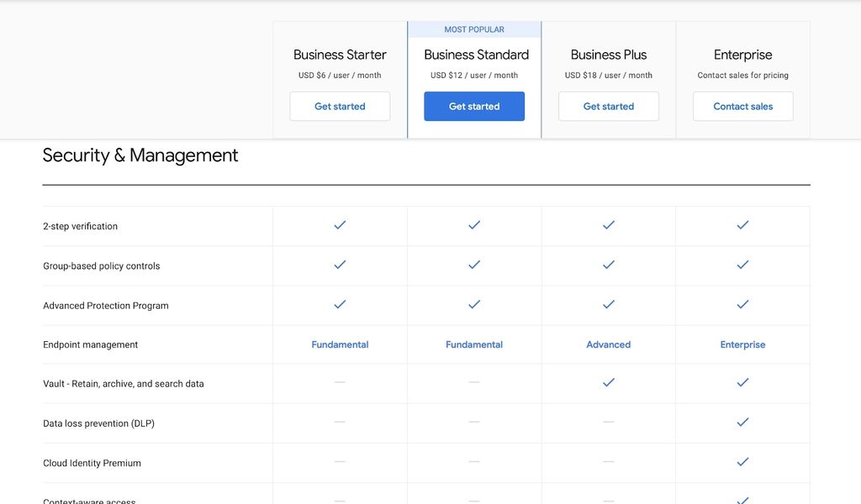The image size is (861, 504).
Task: Click Get started under Business Starter
Action: pos(340,107)
